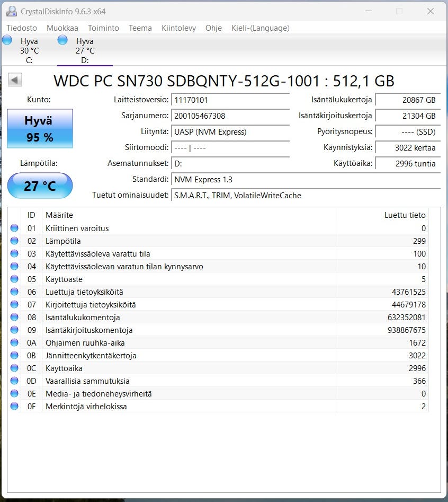Click status orb of Merkintöjä virhelokissa row
The height and width of the screenshot is (502, 448).
click(14, 406)
